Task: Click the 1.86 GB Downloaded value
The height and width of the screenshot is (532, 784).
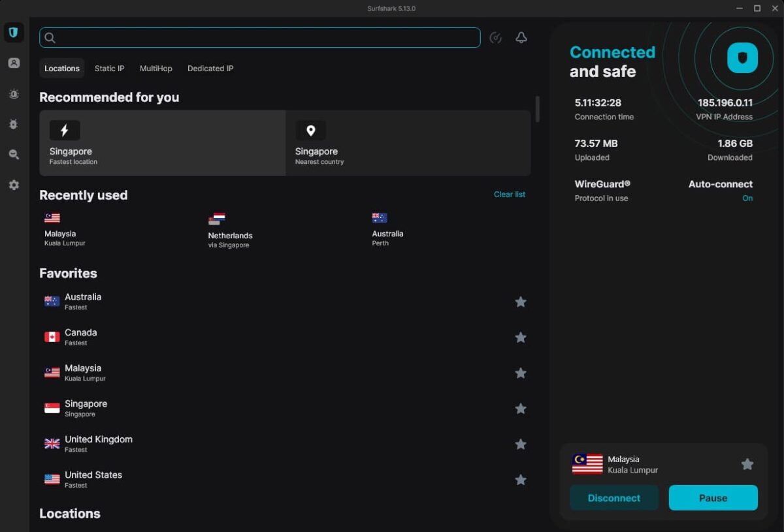Action: pos(735,144)
